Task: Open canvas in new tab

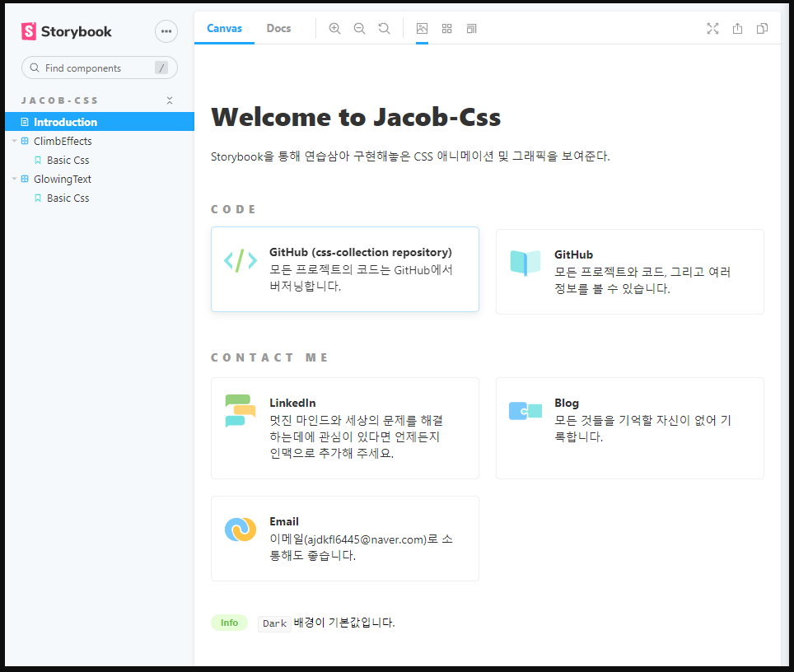Action: coord(737,28)
